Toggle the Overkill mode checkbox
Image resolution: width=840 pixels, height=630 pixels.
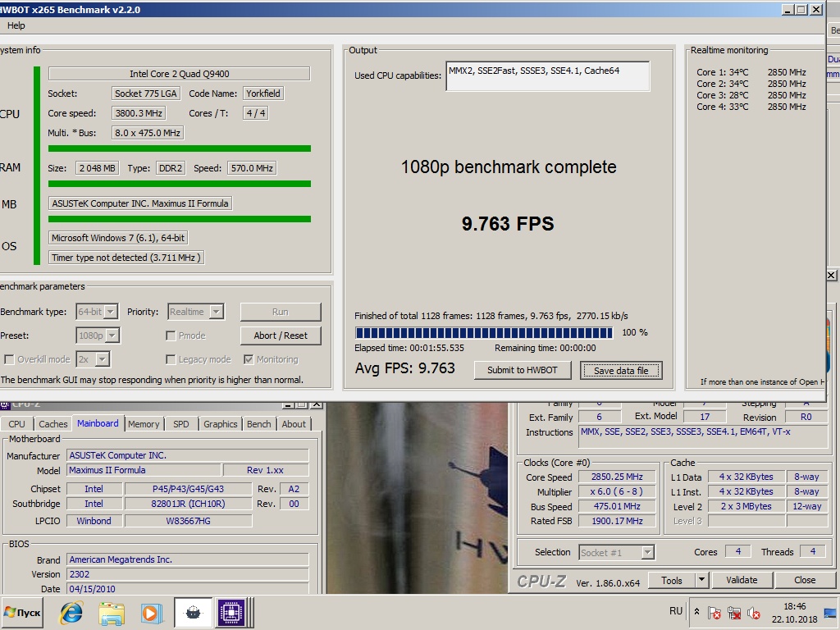[x=9, y=359]
